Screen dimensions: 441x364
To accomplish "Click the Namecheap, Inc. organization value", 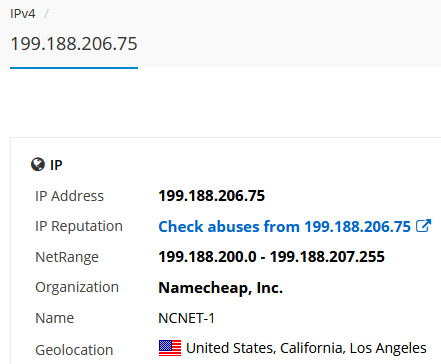I will tap(221, 288).
